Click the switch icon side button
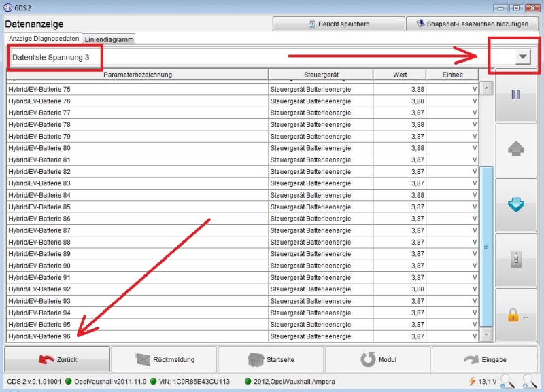The height and width of the screenshot is (392, 544). tap(515, 260)
